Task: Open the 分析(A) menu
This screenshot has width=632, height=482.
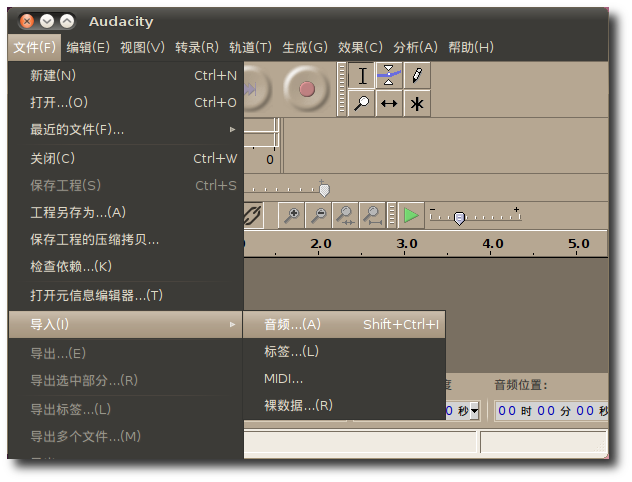Action: [x=415, y=48]
